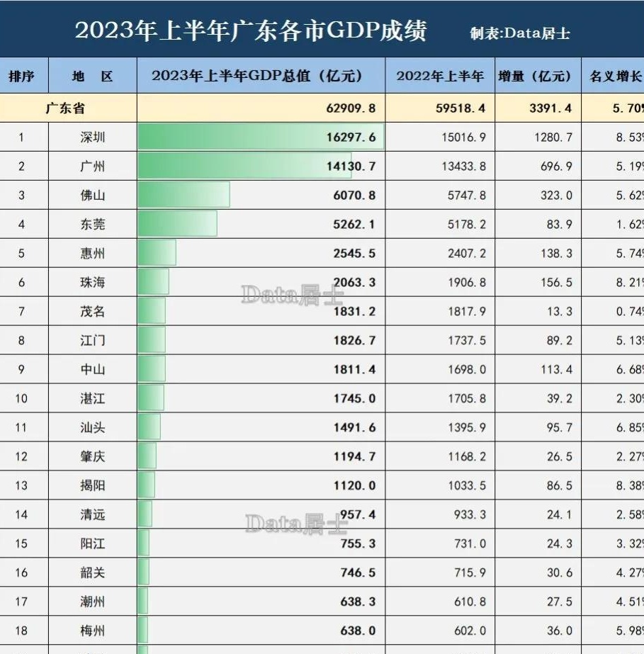Click 佛山's GDP value 6070.8

[354, 196]
